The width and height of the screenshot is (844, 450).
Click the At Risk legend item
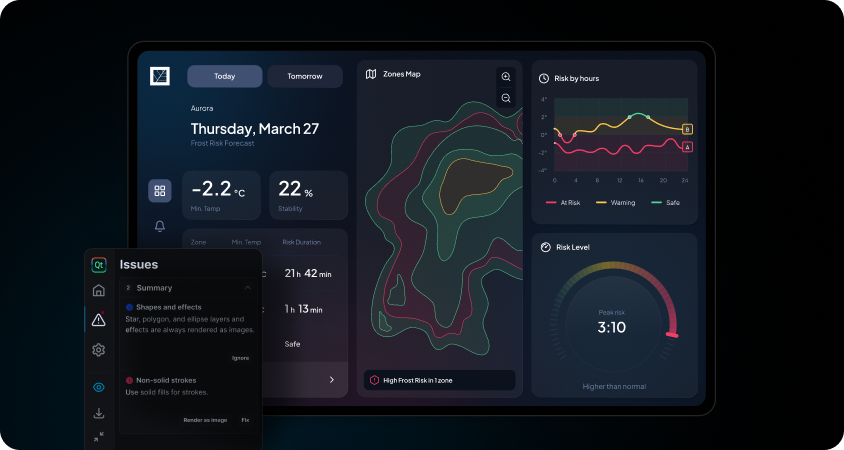[x=563, y=203]
